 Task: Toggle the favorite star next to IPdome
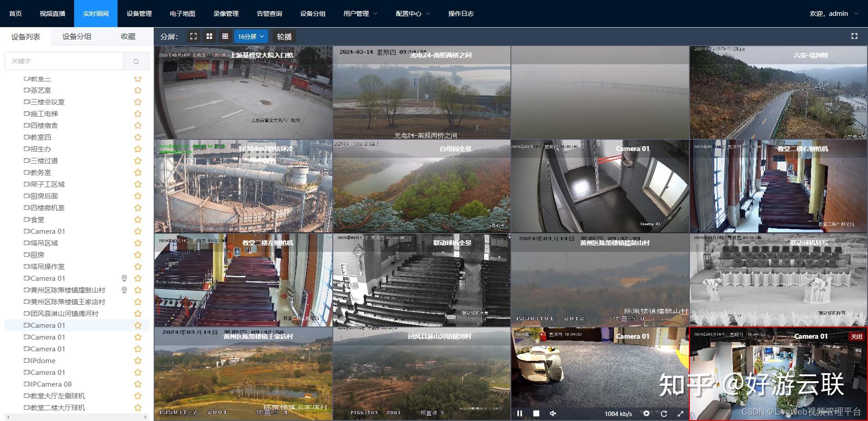click(137, 360)
